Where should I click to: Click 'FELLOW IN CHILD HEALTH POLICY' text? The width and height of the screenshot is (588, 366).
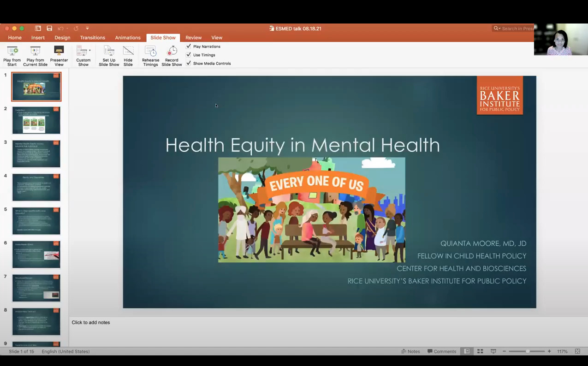472,256
